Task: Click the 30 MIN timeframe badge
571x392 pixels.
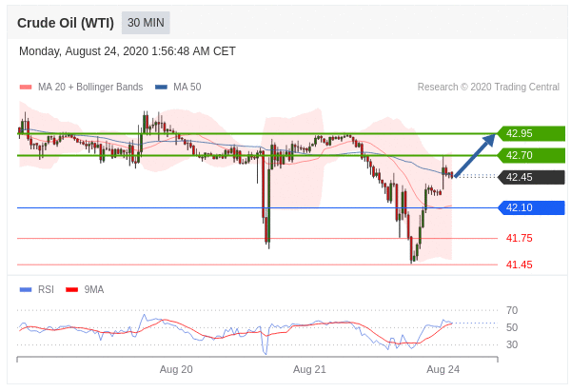Action: point(146,23)
